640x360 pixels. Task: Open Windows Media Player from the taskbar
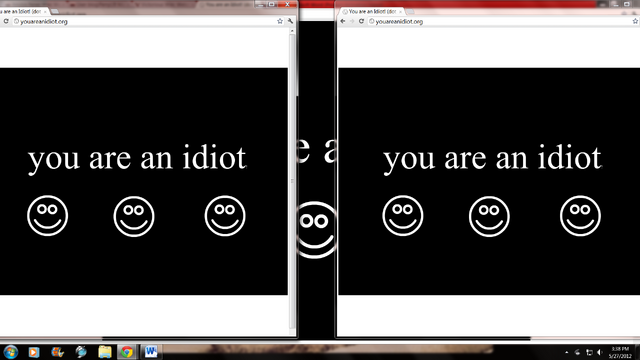point(34,352)
